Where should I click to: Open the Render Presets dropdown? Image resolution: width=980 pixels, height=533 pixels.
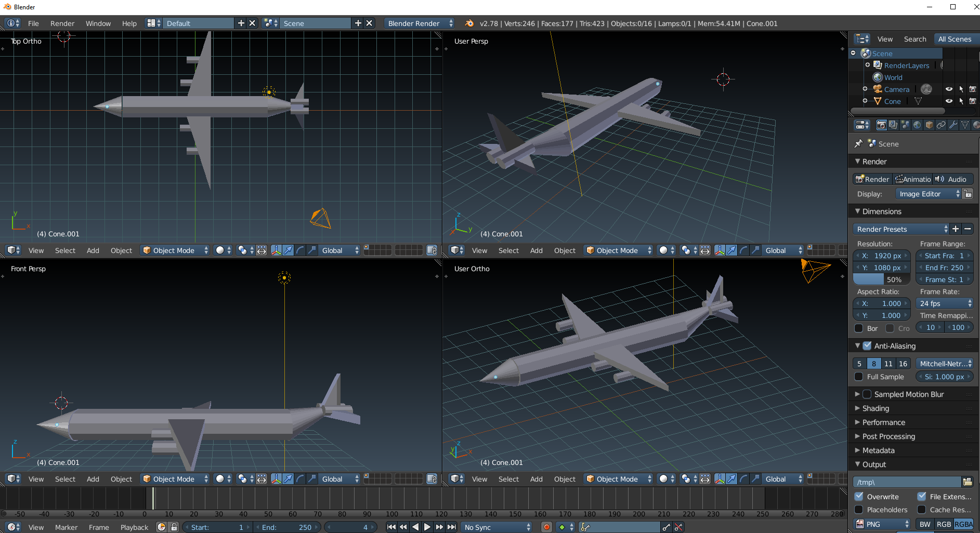[899, 229]
